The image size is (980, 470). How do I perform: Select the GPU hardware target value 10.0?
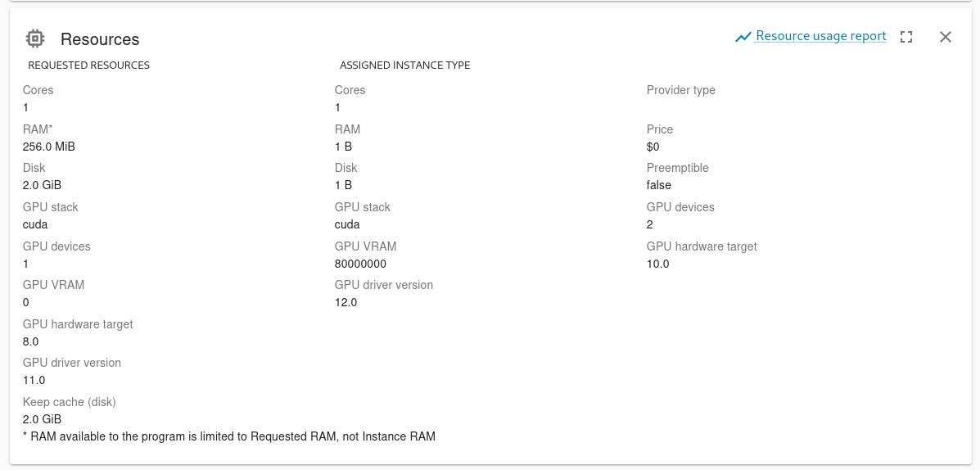tap(658, 264)
